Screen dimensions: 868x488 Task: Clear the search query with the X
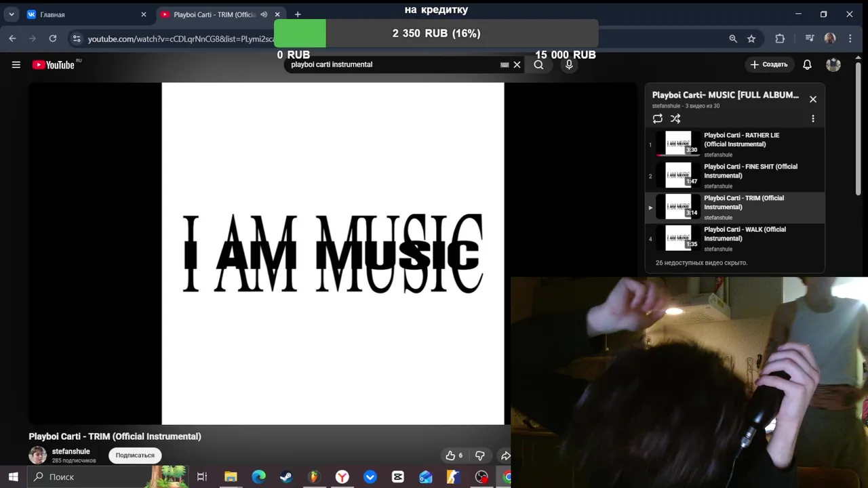click(517, 65)
